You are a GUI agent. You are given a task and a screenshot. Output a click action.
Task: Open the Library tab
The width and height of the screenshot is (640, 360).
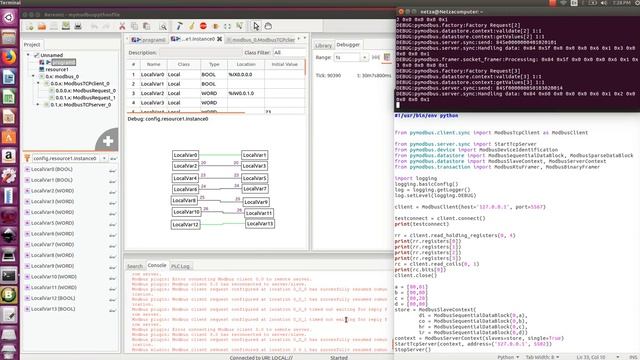coord(323,45)
